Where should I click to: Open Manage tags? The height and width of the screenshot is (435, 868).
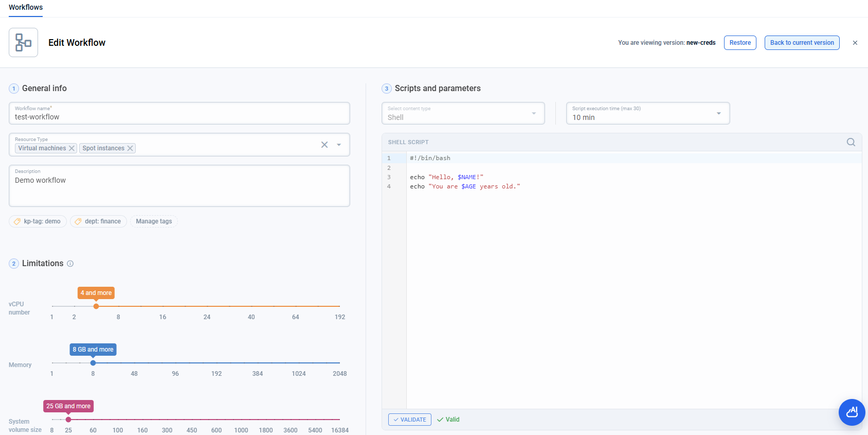tap(154, 221)
